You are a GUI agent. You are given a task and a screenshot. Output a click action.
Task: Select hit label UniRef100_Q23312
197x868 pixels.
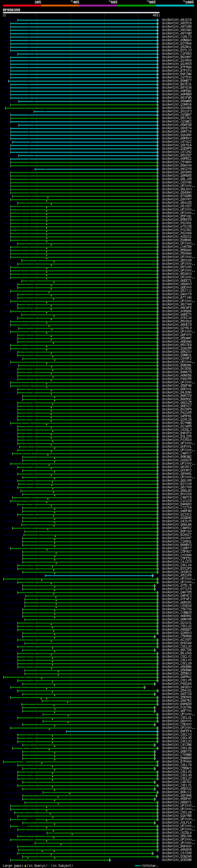tap(176, 515)
